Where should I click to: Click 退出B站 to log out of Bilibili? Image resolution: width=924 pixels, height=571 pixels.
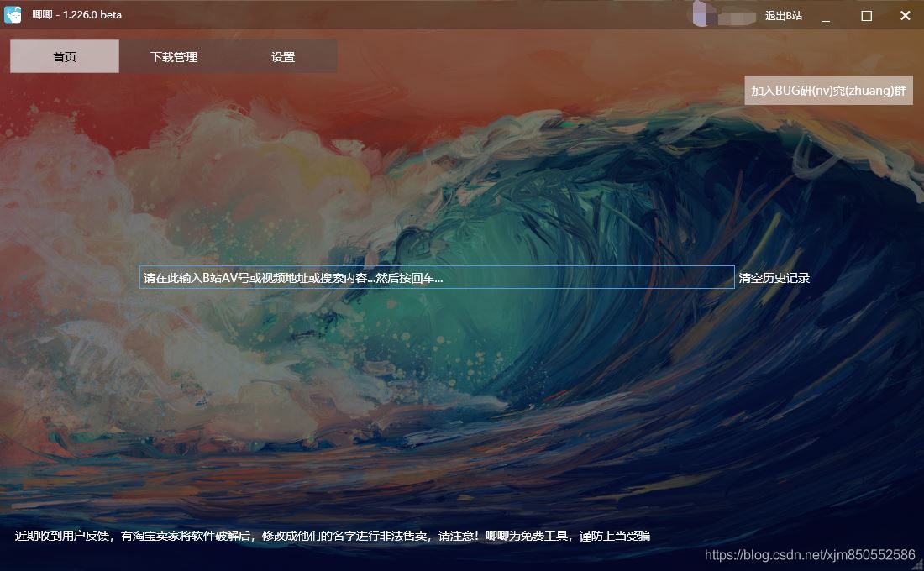click(781, 15)
